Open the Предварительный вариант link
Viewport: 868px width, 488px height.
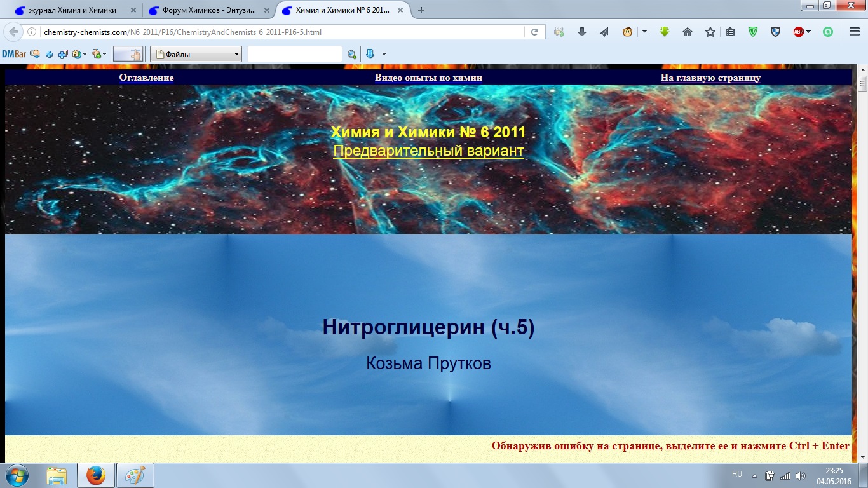click(428, 151)
